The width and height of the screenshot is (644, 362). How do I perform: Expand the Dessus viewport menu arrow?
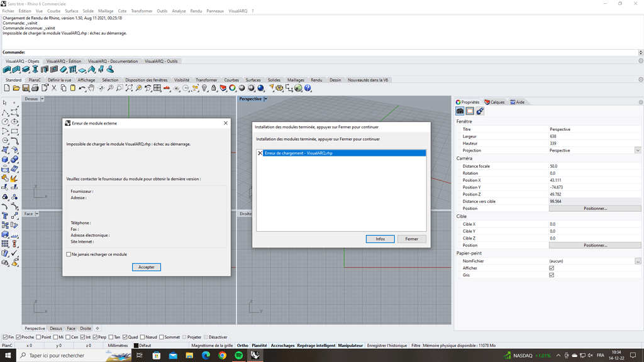click(x=43, y=99)
